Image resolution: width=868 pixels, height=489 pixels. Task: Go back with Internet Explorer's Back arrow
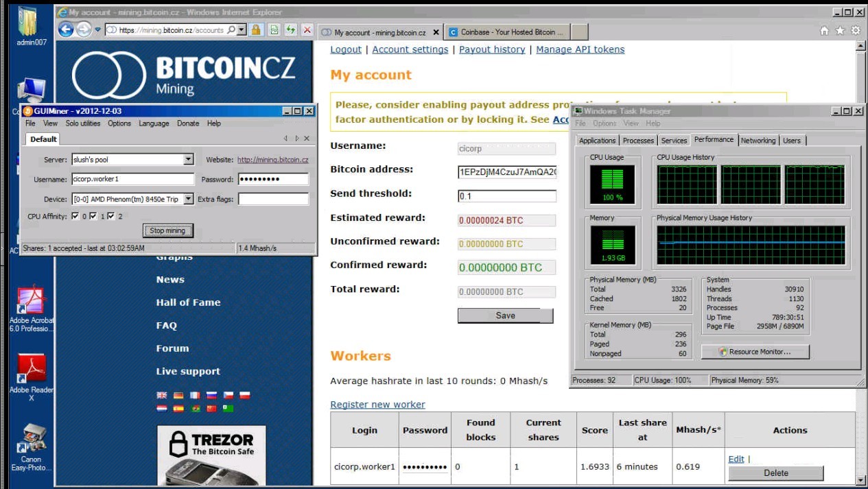coord(66,29)
